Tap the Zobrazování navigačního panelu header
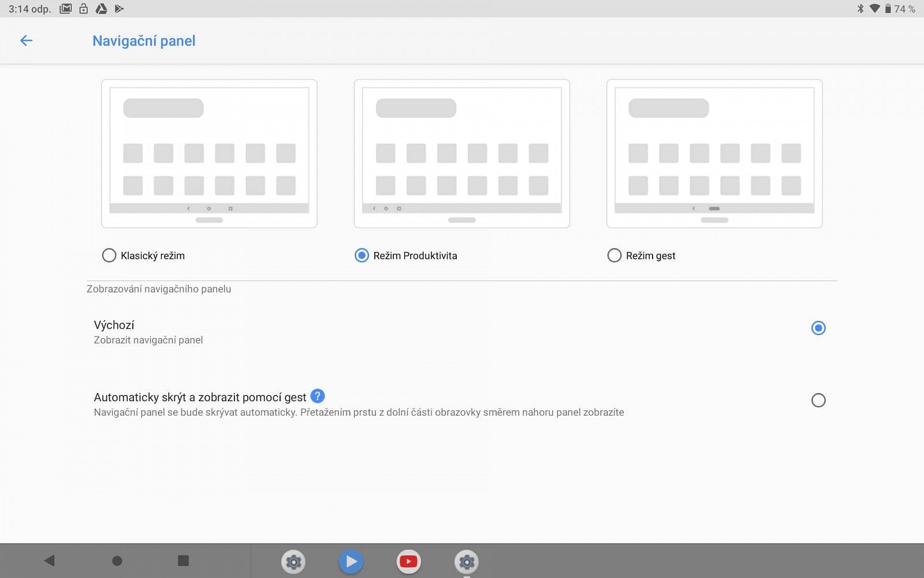Screen dimensions: 924x578 tap(159, 289)
